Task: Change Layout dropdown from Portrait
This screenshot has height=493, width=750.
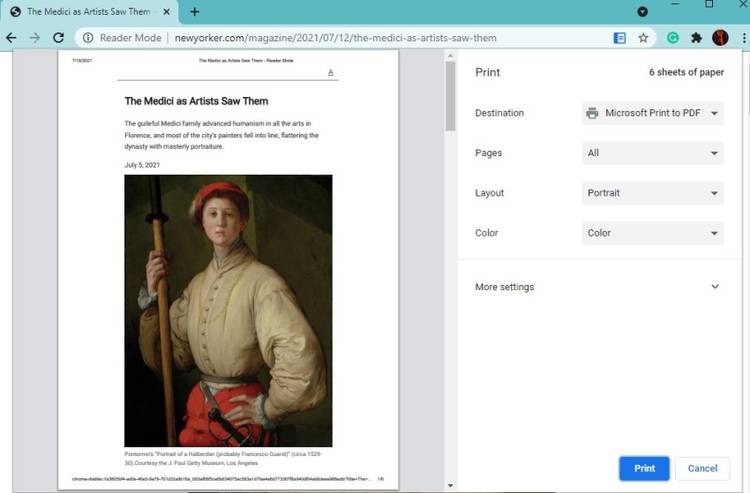Action: (652, 193)
